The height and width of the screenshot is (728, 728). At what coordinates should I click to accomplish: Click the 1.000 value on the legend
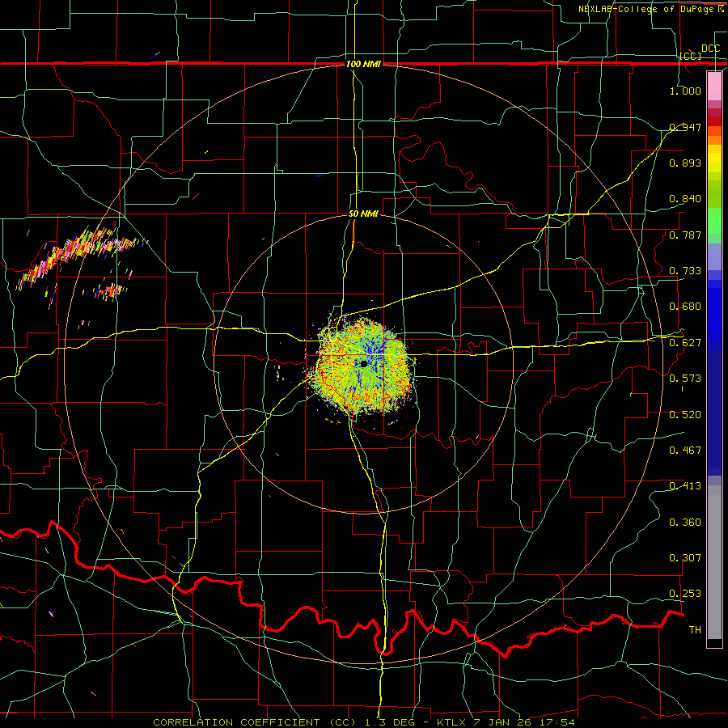[x=685, y=91]
